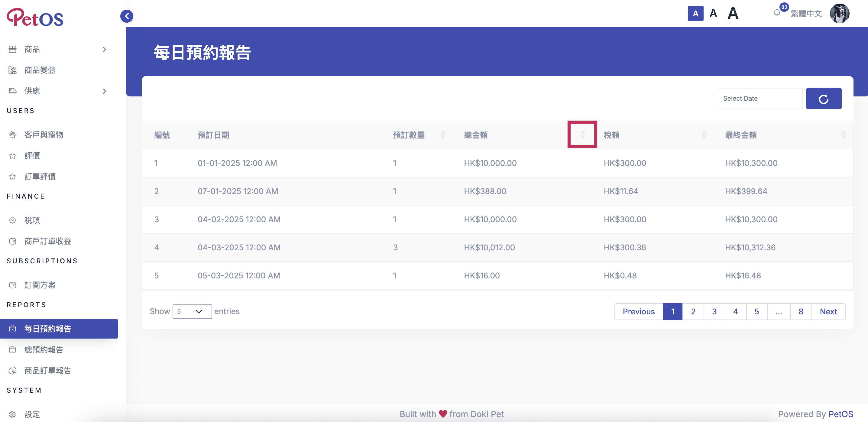Go to page 3
The image size is (868, 422).
pyautogui.click(x=714, y=311)
